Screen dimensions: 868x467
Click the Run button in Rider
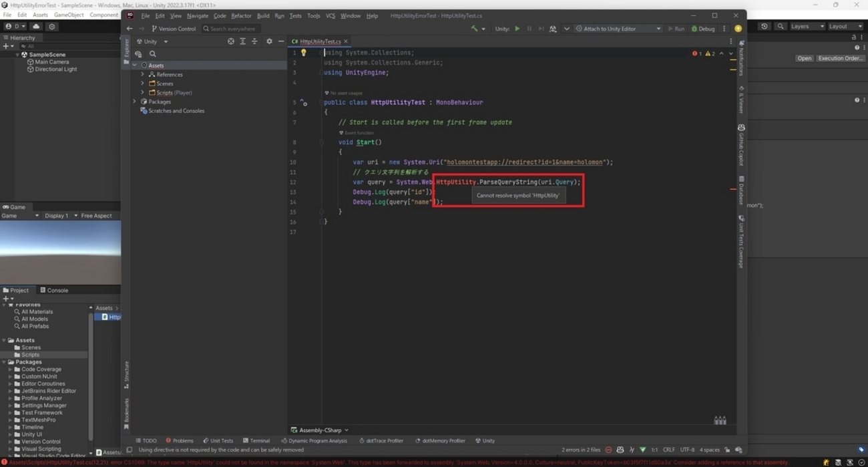[x=676, y=29]
